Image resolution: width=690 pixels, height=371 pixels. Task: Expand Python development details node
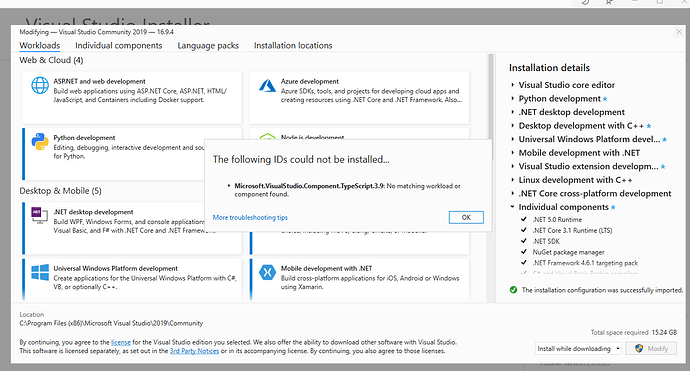pyautogui.click(x=513, y=98)
